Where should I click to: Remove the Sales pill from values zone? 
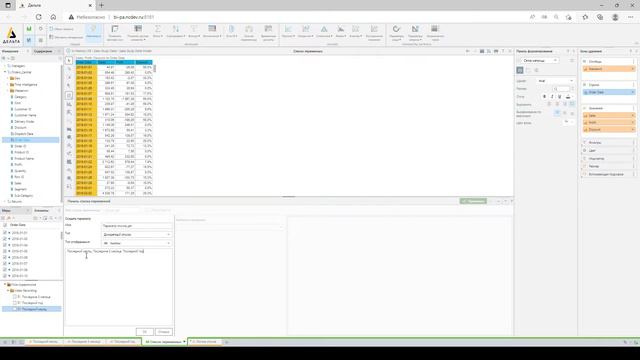pos(633,116)
